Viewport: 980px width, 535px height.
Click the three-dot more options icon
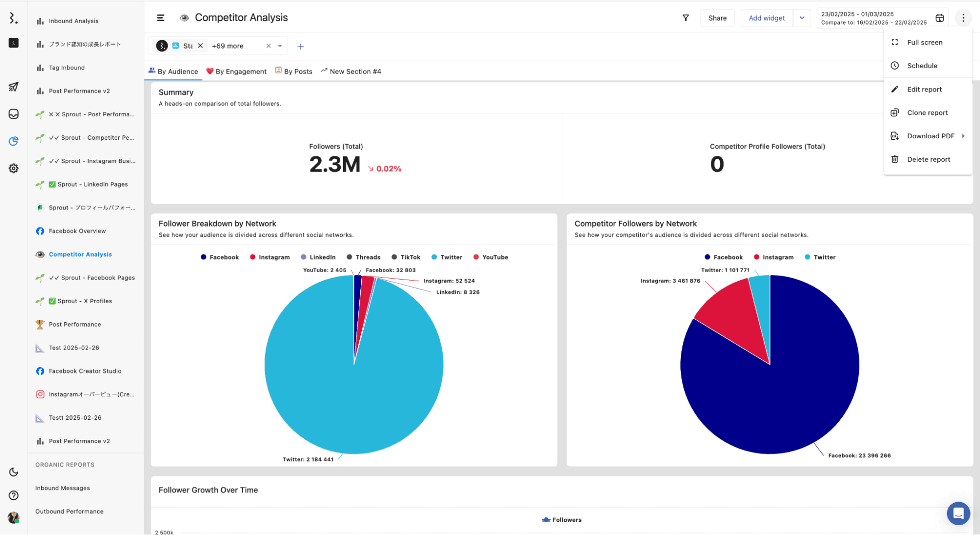click(963, 18)
